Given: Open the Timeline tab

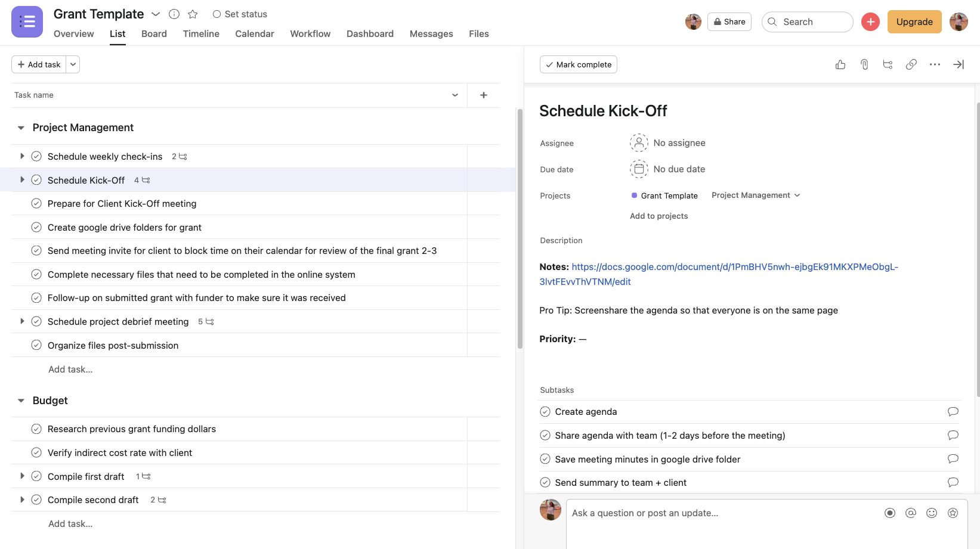Looking at the screenshot, I should click(x=201, y=34).
